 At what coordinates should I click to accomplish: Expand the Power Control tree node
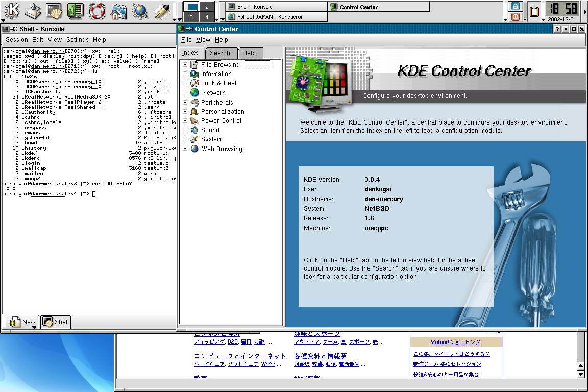point(185,121)
